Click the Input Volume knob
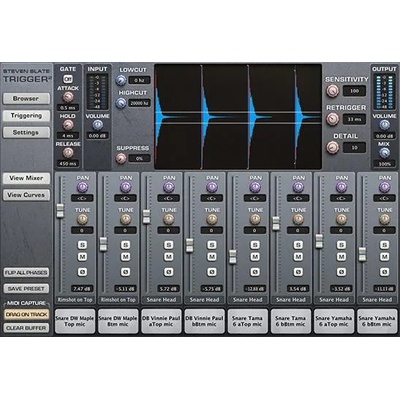Viewport: 400px width, 400px height. pos(97,125)
